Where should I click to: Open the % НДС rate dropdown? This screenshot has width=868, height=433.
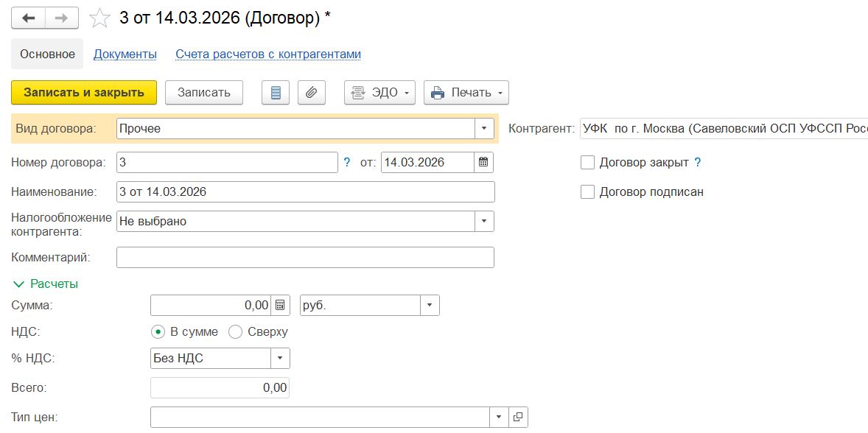(x=280, y=359)
